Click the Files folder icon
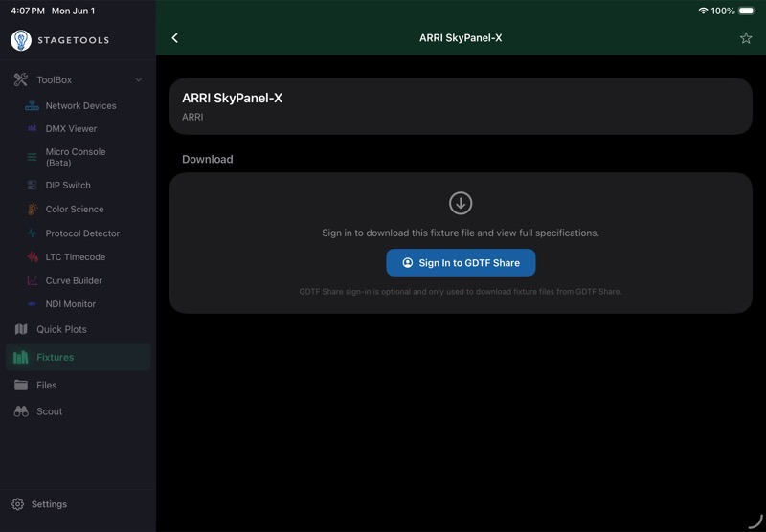766x532 pixels. (21, 385)
